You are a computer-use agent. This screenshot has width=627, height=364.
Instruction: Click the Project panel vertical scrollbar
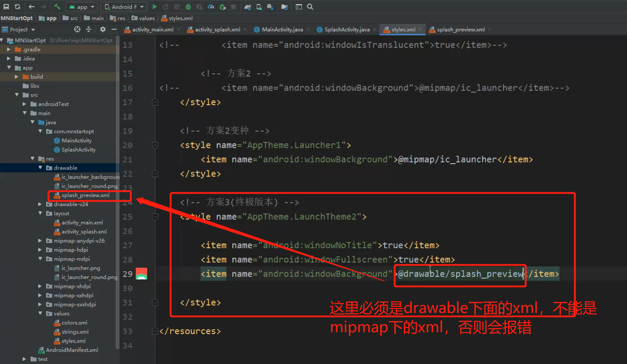(x=118, y=192)
